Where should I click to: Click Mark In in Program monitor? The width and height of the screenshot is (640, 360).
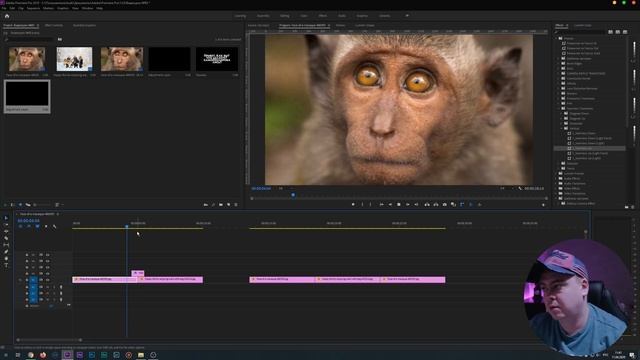(362, 204)
